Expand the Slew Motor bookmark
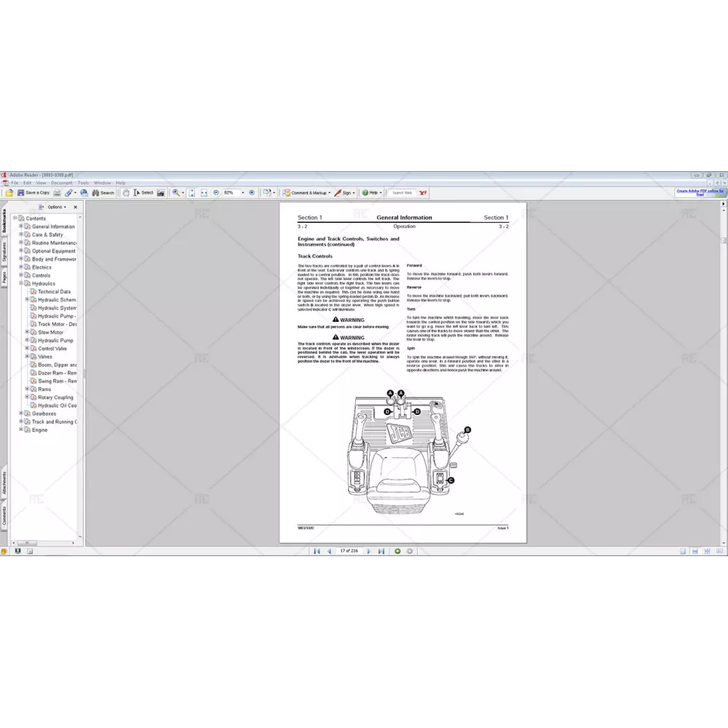The height and width of the screenshot is (728, 728). click(x=27, y=332)
